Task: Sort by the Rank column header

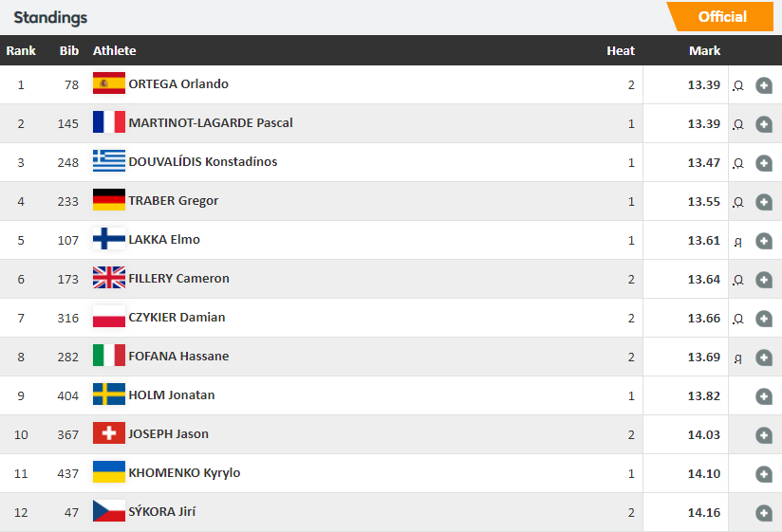Action: tap(21, 51)
